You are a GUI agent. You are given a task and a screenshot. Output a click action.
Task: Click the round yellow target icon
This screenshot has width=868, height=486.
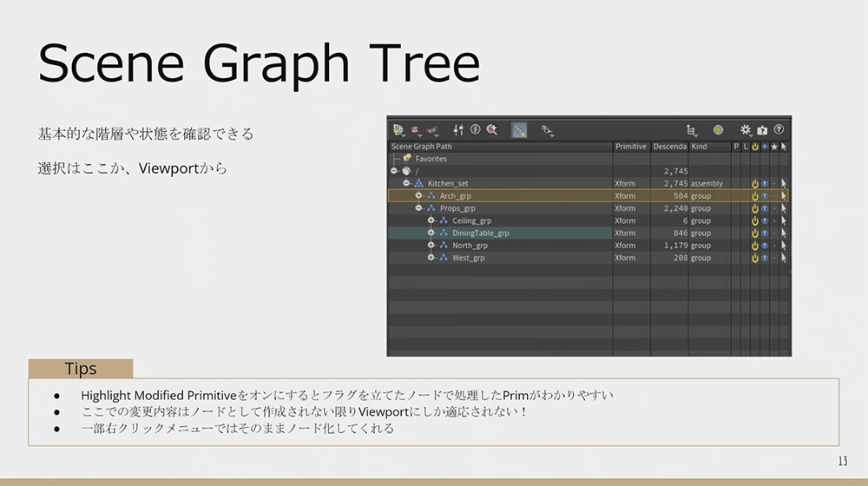pyautogui.click(x=718, y=130)
